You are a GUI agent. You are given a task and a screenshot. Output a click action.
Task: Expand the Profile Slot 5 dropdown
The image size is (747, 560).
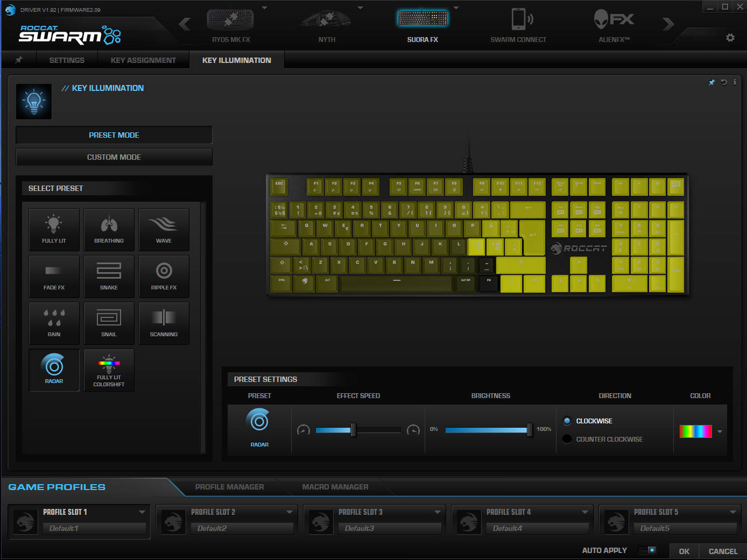click(x=733, y=512)
